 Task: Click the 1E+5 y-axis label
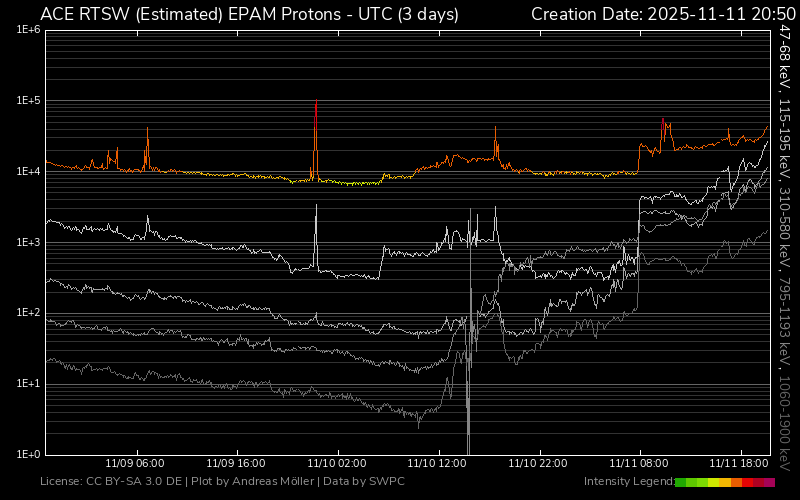[x=28, y=101]
